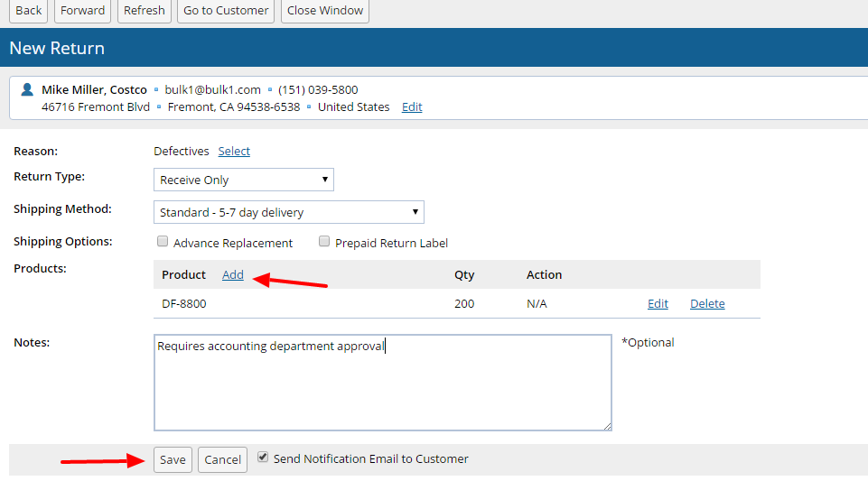Cancel the new return form

222,459
